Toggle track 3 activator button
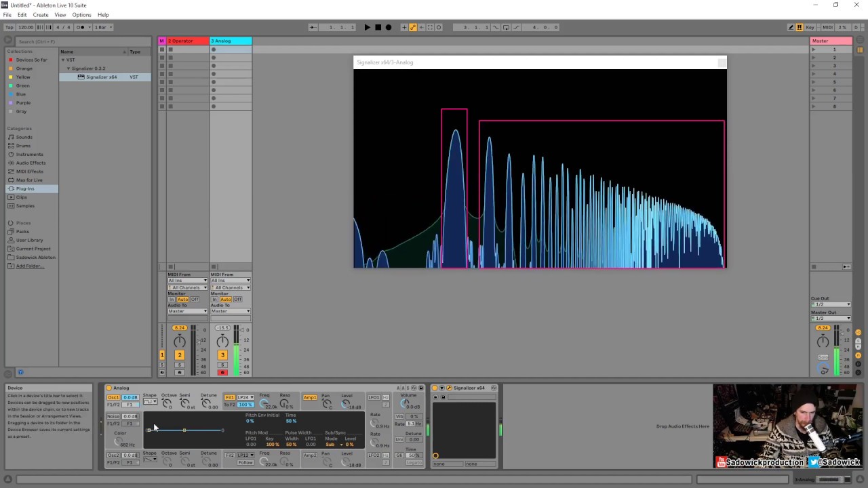 (x=222, y=355)
